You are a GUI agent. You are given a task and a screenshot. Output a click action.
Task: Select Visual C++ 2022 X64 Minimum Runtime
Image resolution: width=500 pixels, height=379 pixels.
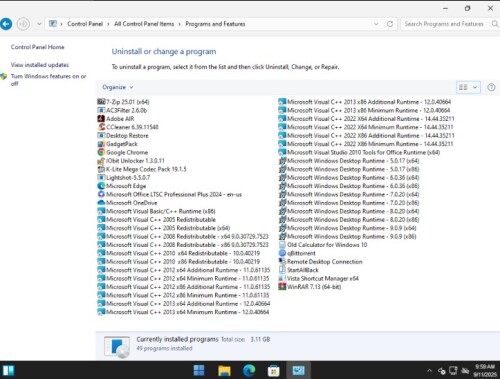[366, 127]
